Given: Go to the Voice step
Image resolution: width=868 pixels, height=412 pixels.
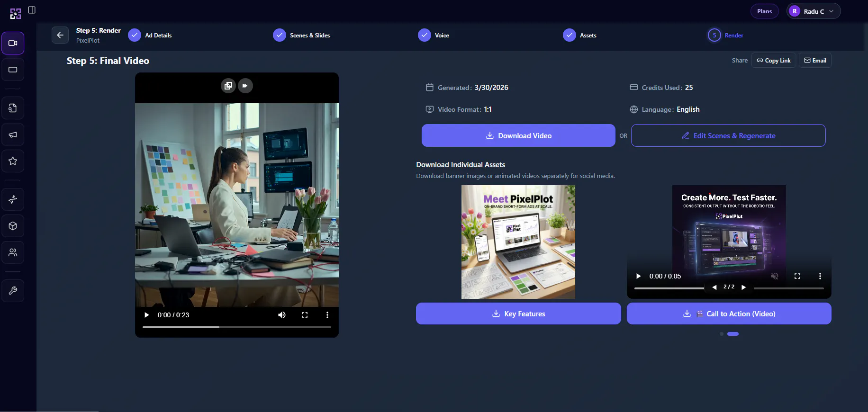Looking at the screenshot, I should coord(434,35).
